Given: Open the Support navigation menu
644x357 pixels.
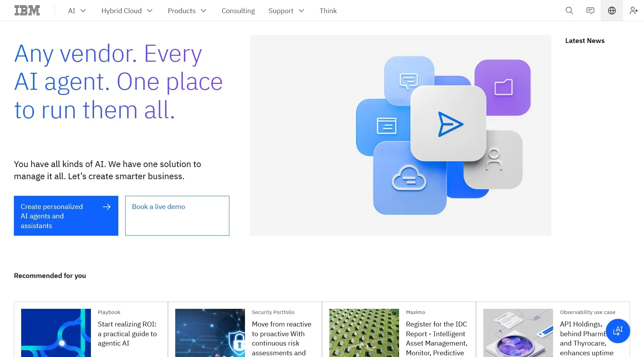Looking at the screenshot, I should (x=286, y=11).
